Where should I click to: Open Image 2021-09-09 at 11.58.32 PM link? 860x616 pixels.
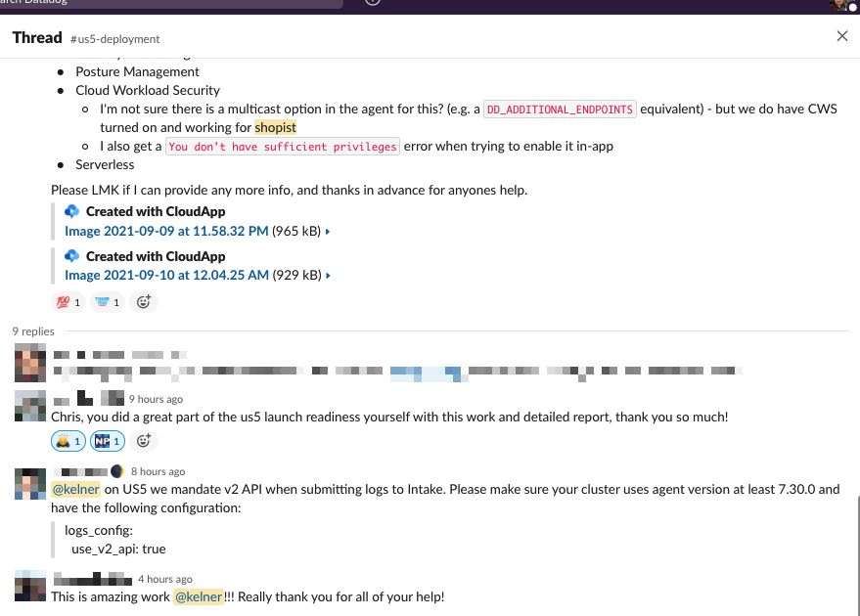(166, 232)
